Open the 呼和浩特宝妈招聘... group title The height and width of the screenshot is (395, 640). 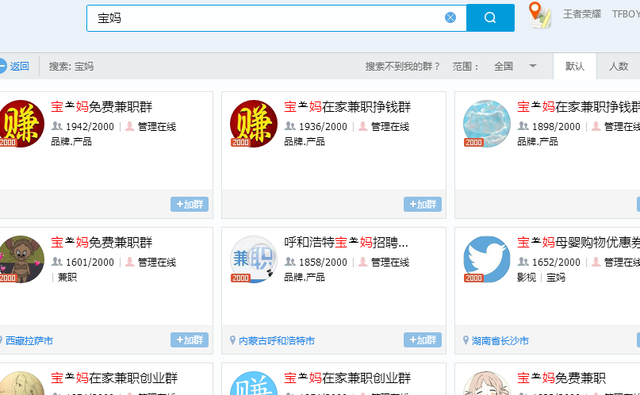pyautogui.click(x=346, y=242)
